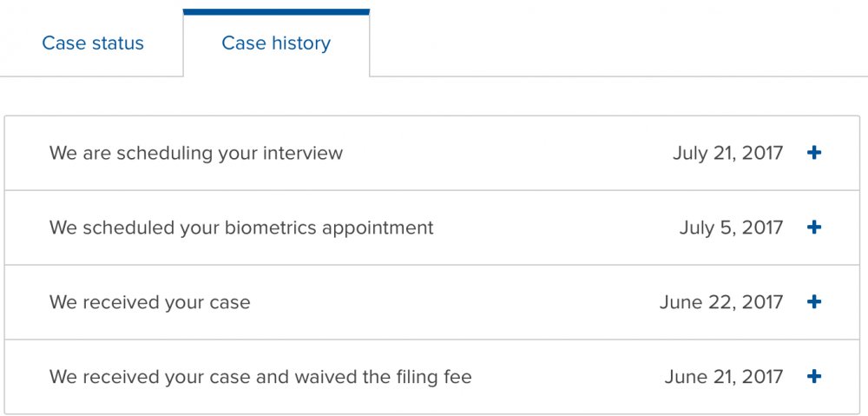Image resolution: width=868 pixels, height=416 pixels.
Task: Click the plus icon beside July 5, 2017
Action: click(813, 228)
